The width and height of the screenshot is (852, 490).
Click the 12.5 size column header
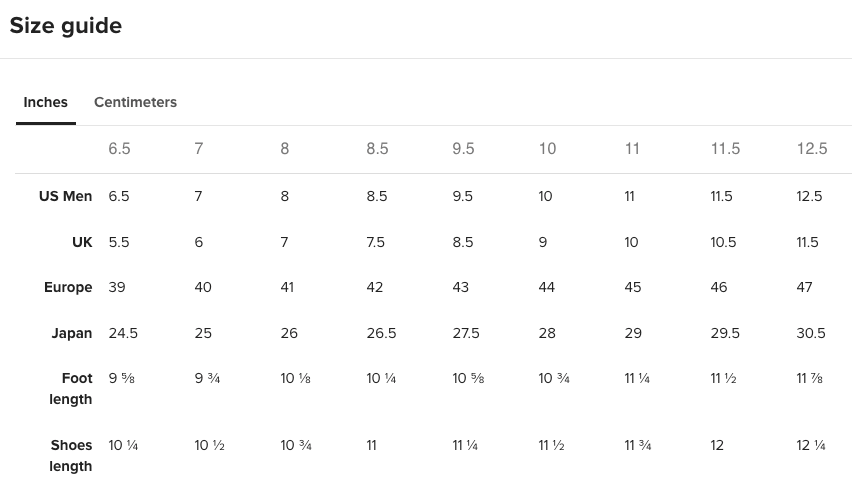coord(812,148)
